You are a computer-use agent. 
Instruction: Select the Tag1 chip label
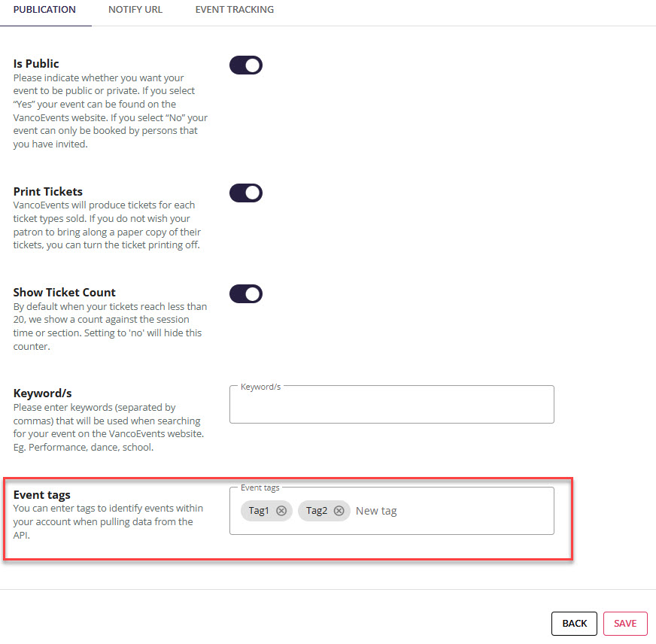[259, 511]
